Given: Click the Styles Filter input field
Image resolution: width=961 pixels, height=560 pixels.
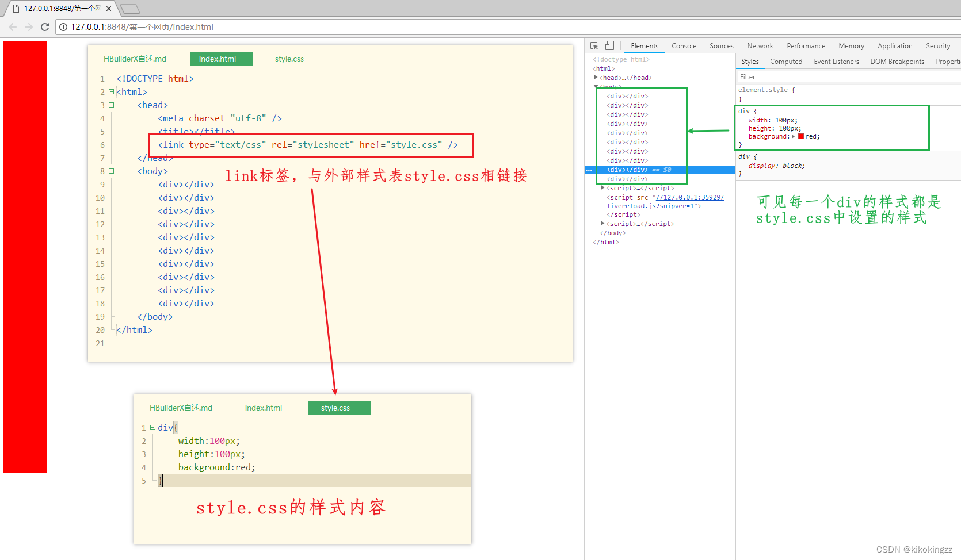Looking at the screenshot, I should click(x=848, y=77).
